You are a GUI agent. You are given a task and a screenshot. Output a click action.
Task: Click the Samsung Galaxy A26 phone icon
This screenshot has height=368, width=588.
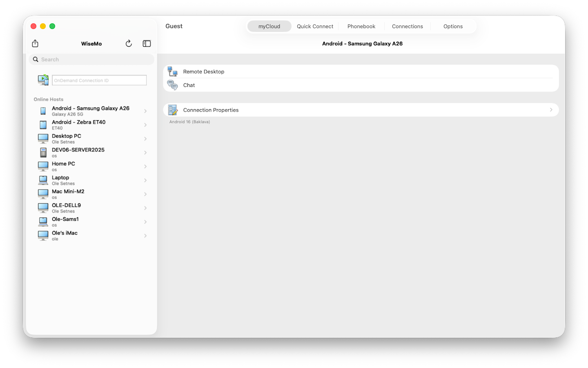[x=43, y=111]
